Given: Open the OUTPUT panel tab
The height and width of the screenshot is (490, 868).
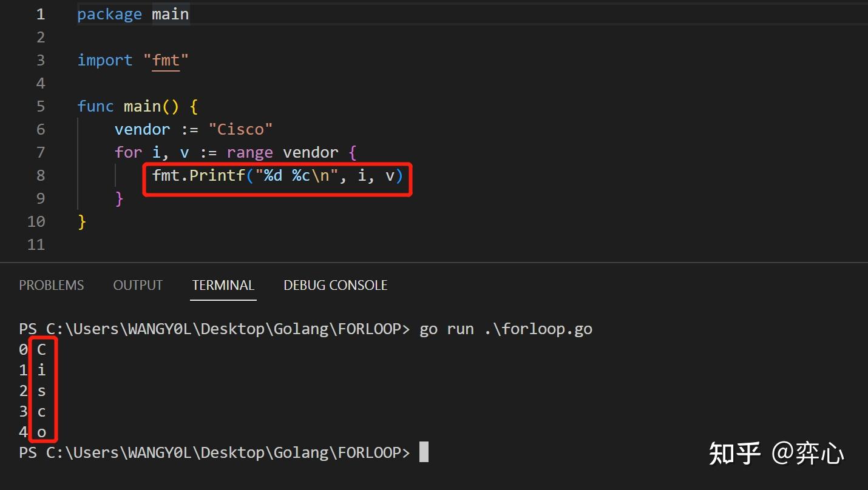Looking at the screenshot, I should [138, 285].
